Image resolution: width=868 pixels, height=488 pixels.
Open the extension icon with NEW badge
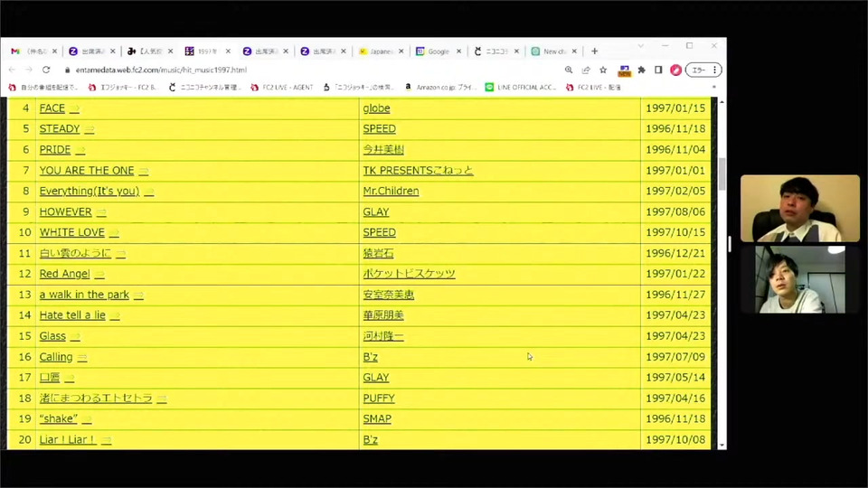tap(625, 70)
